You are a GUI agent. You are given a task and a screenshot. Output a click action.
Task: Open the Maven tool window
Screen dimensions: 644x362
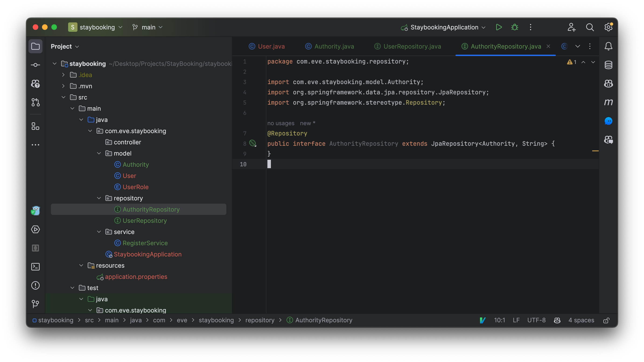pos(609,102)
